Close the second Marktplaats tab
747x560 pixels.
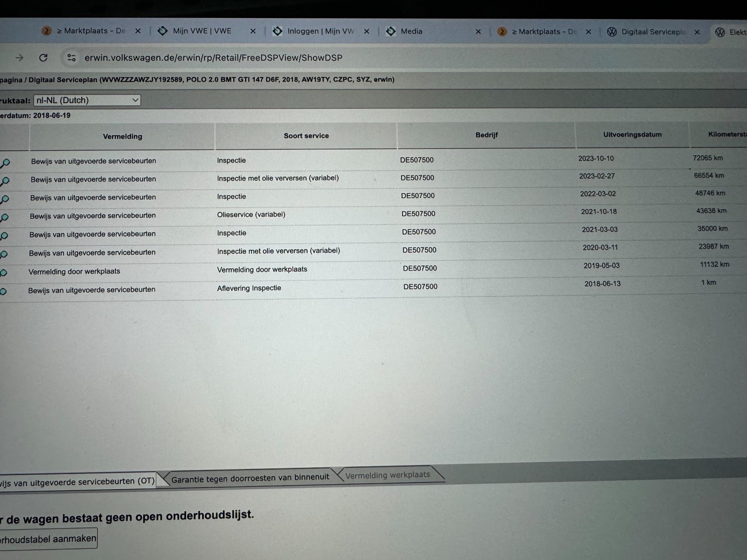pyautogui.click(x=588, y=32)
